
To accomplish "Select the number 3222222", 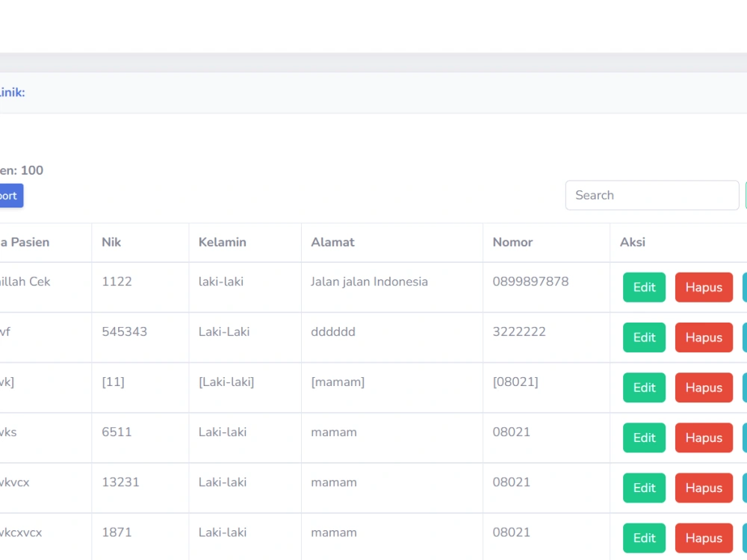I will (519, 332).
